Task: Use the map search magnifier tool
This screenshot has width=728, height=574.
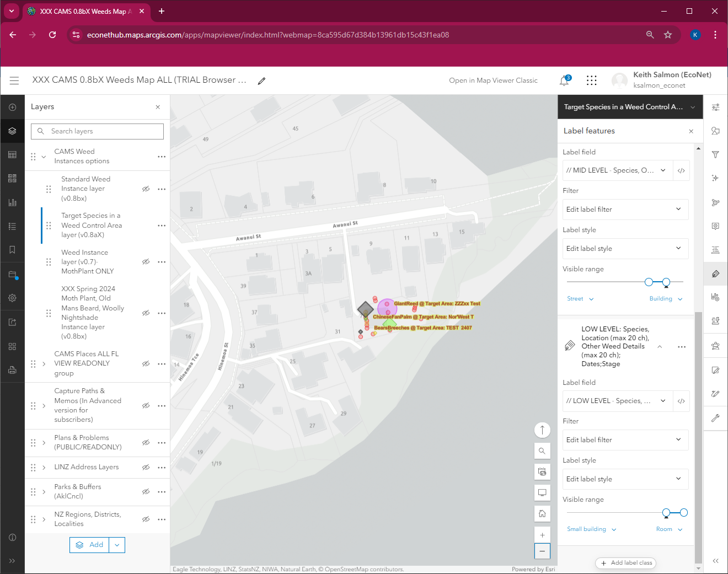Action: (542, 450)
